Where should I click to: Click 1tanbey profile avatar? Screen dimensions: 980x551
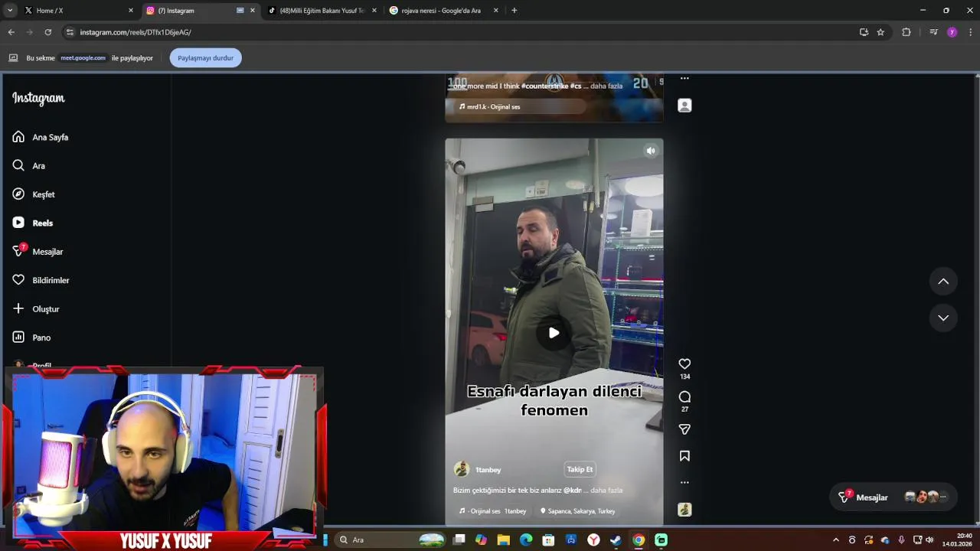point(461,469)
